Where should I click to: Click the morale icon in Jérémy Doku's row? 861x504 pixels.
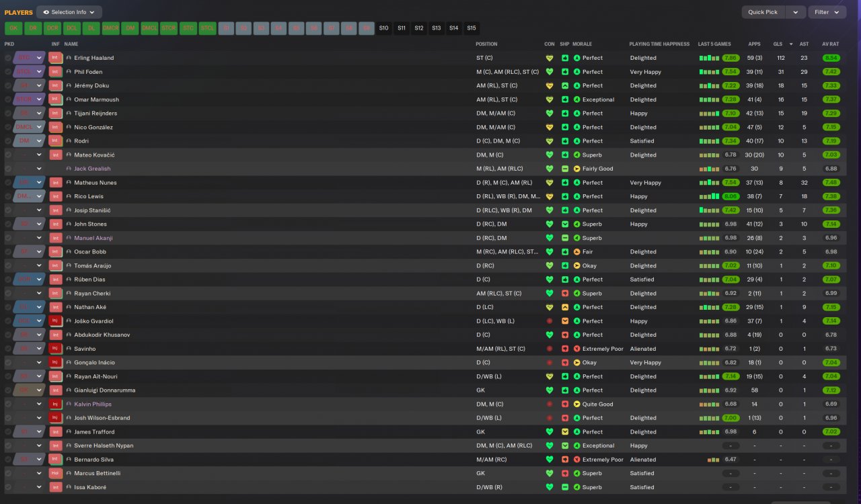click(x=576, y=86)
